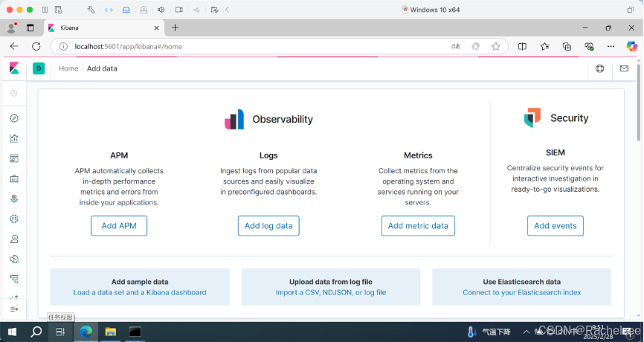Open Task View on taskbar
The width and height of the screenshot is (644, 342).
(60, 332)
